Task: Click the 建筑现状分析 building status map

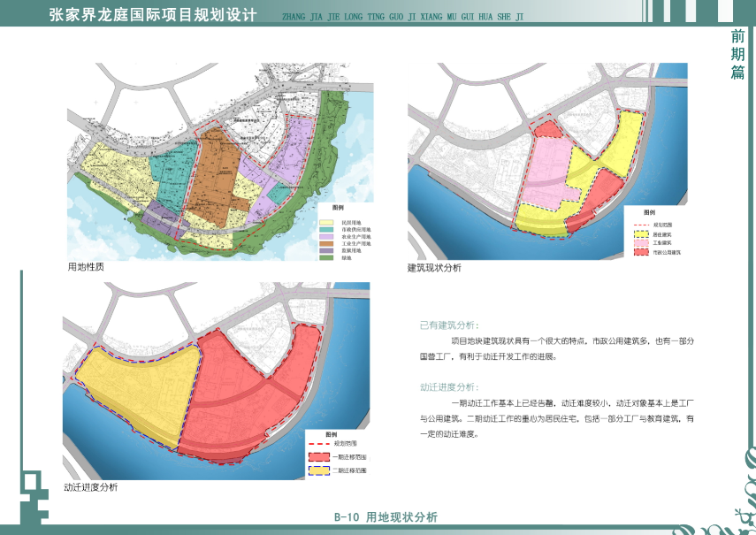Action: pos(547,162)
